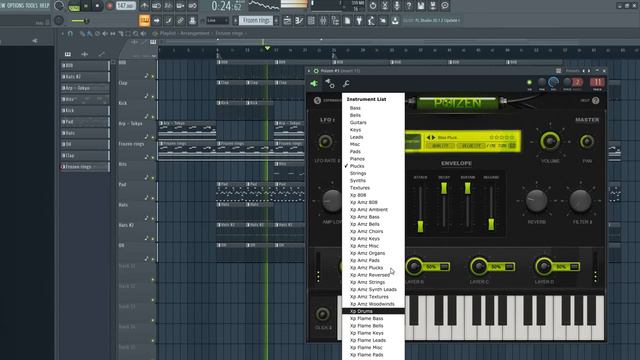Click the playlist magnet snap icon

[71, 34]
